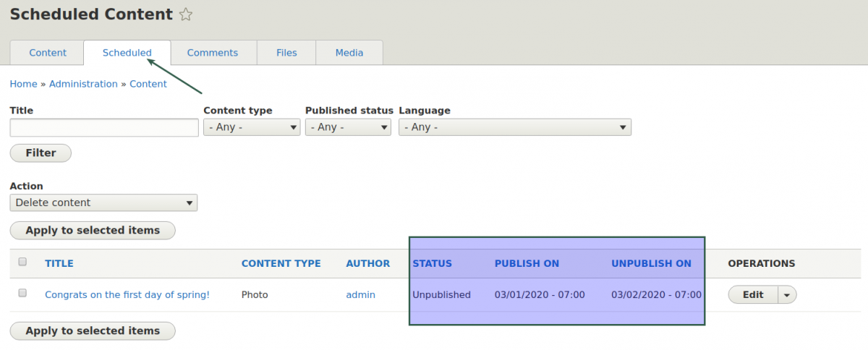This screenshot has height=350, width=868.
Task: Sort table by Content Type column
Action: click(281, 264)
